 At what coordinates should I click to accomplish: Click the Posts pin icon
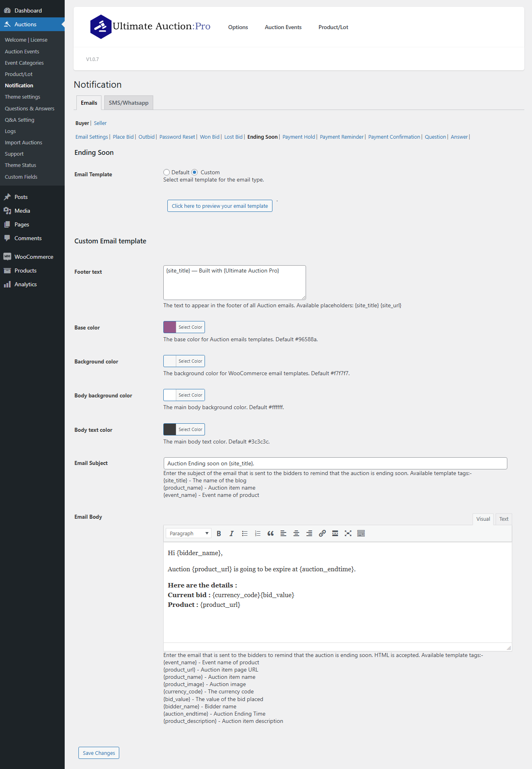(x=7, y=197)
